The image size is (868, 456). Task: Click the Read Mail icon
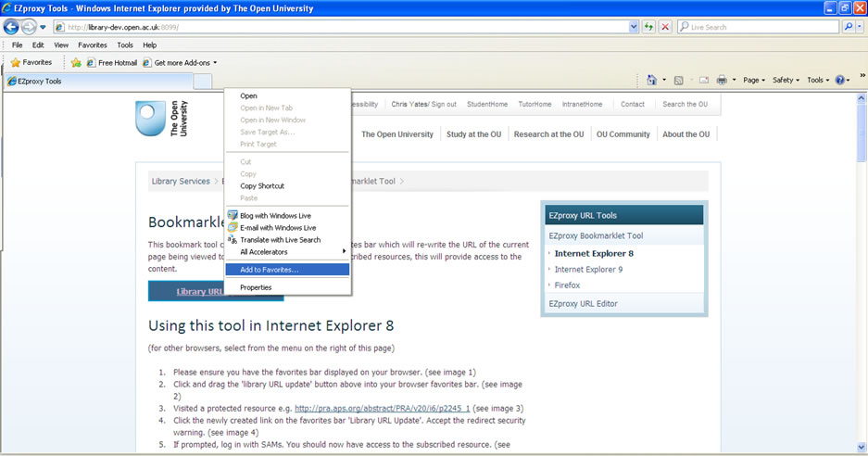tap(704, 81)
